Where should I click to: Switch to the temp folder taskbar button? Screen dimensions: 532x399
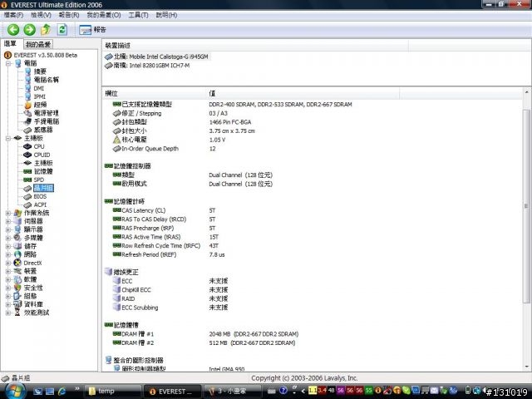(112, 392)
